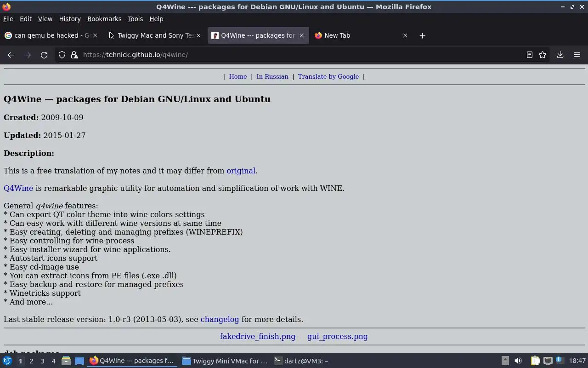Open fakedrive_finish.png screenshot link
Viewport: 588px width, 368px height.
258,336
